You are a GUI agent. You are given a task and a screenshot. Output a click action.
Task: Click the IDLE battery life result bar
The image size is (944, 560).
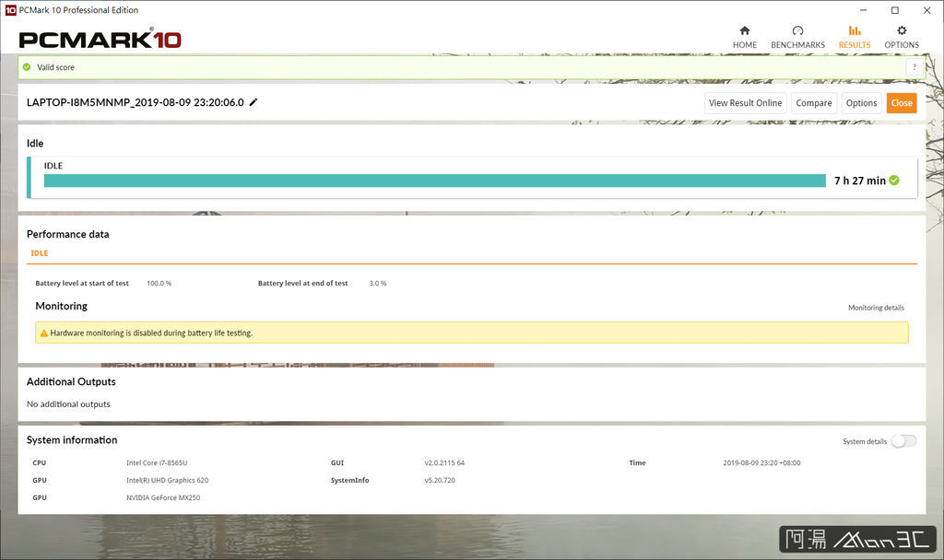click(435, 181)
